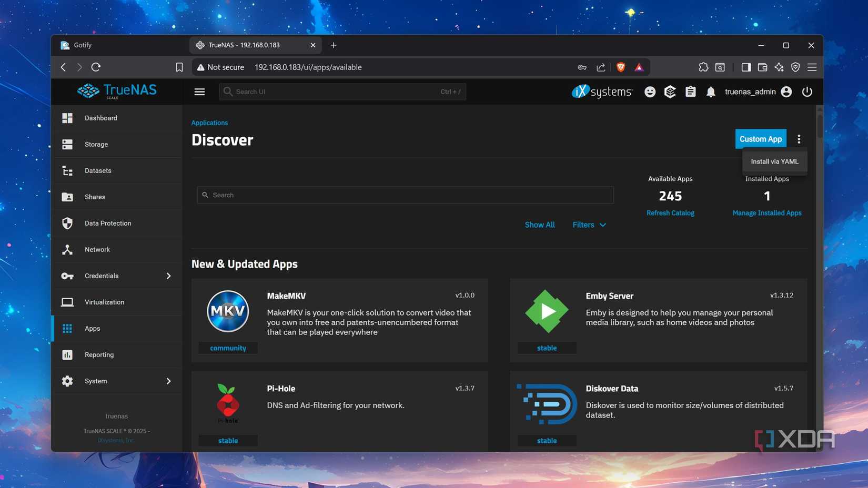The width and height of the screenshot is (868, 488).
Task: Open the Pi-Hole app logo
Action: (x=228, y=403)
